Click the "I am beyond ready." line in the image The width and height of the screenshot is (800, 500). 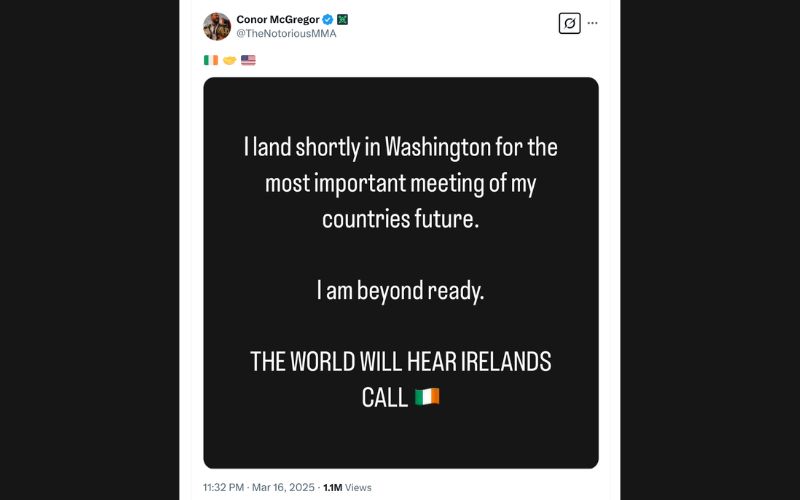coord(400,290)
